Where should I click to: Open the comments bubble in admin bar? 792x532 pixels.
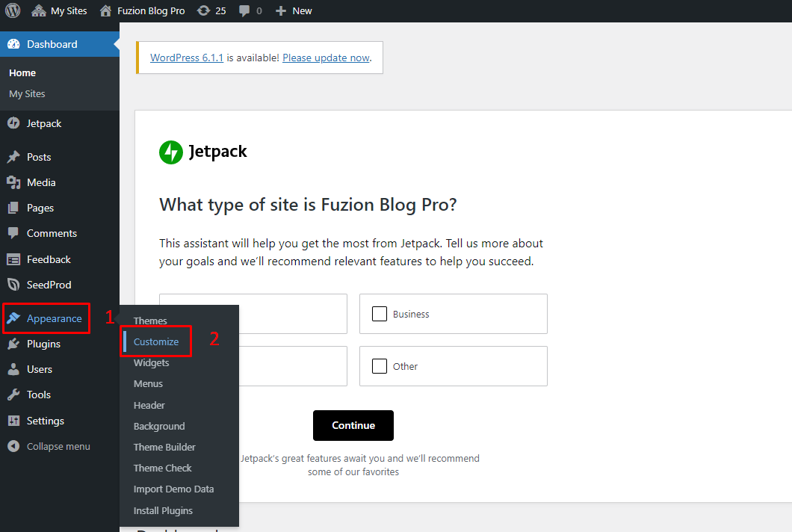pos(244,10)
